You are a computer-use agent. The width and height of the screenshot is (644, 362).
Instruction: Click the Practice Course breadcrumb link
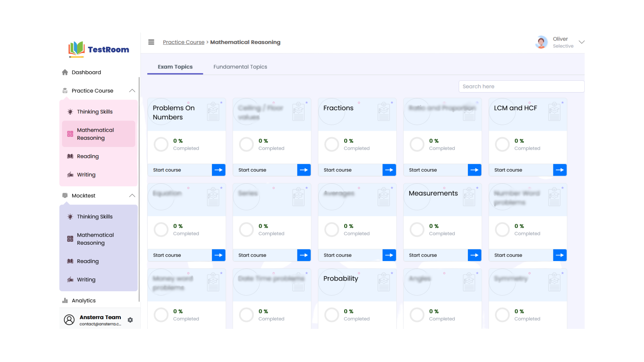coord(183,42)
